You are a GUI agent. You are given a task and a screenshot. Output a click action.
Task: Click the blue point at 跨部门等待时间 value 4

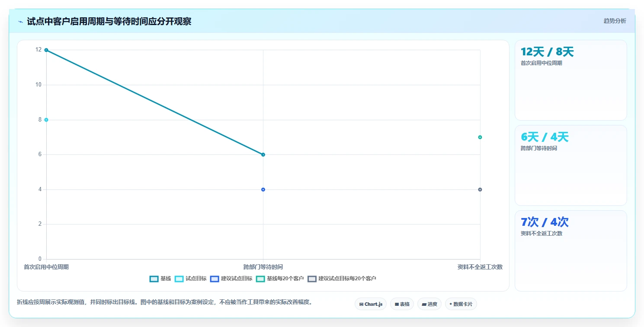[263, 189]
